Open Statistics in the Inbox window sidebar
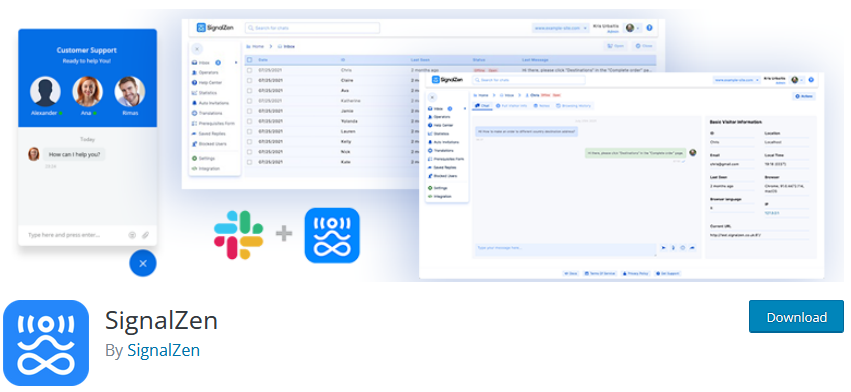Screen dimensions: 851x392 coord(204,93)
